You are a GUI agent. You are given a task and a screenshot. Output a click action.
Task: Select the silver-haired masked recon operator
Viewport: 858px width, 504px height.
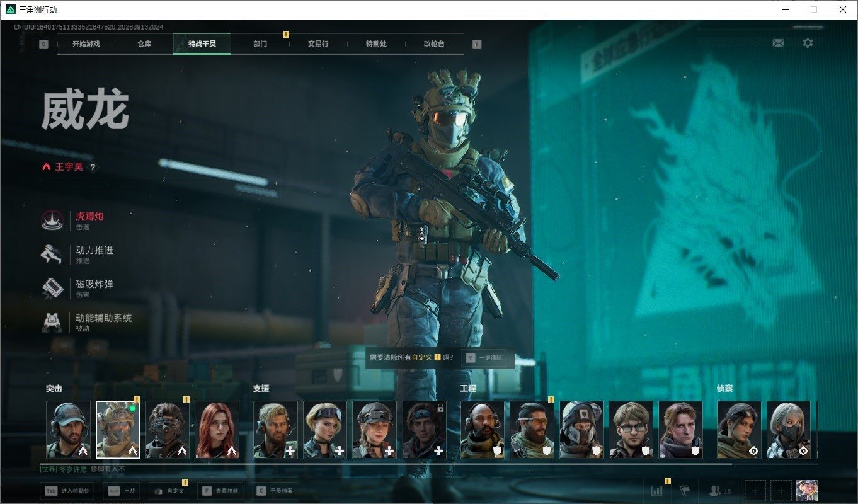(x=789, y=430)
